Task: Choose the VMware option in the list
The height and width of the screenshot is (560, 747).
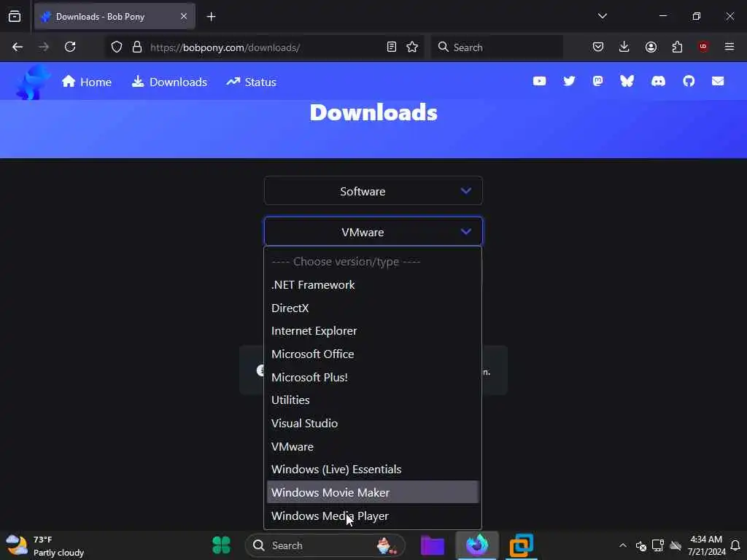Action: click(x=373, y=447)
